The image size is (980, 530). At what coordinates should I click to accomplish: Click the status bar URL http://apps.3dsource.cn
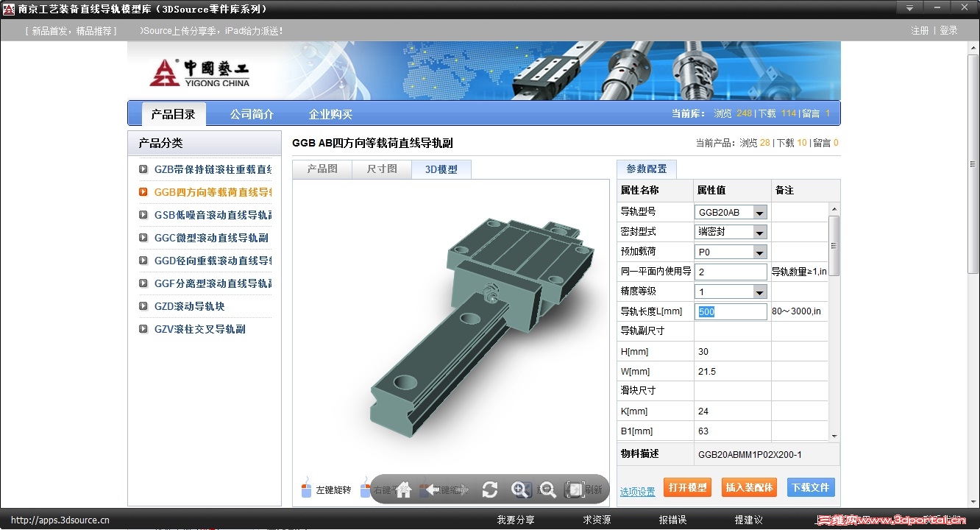pyautogui.click(x=60, y=520)
